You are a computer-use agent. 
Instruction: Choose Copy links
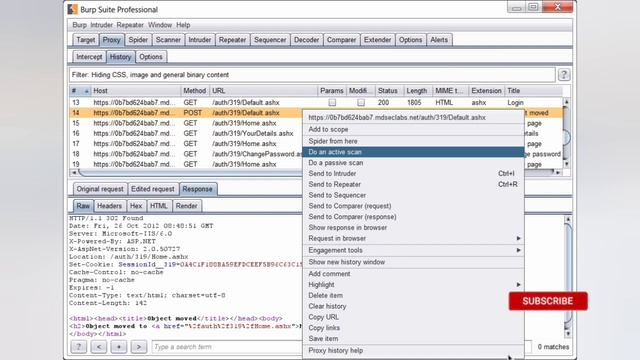(x=413, y=328)
